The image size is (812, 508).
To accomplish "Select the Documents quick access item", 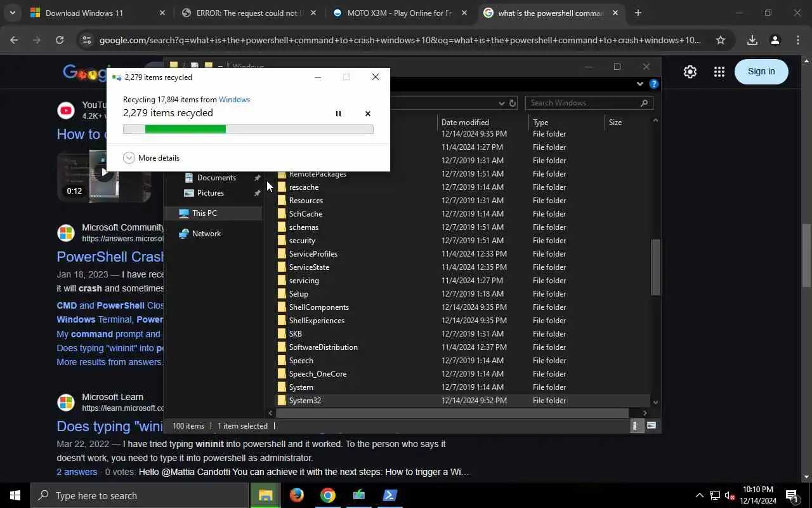I will pos(216,178).
